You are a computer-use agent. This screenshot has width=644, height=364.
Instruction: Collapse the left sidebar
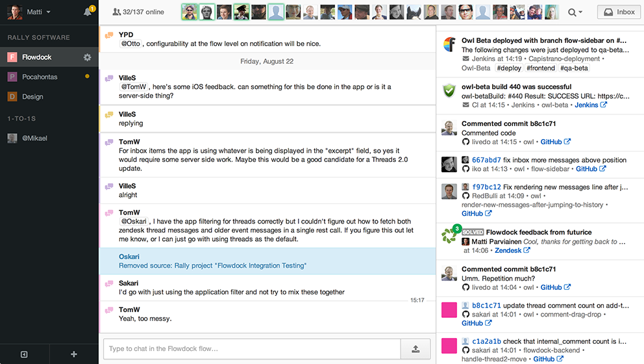[24, 354]
